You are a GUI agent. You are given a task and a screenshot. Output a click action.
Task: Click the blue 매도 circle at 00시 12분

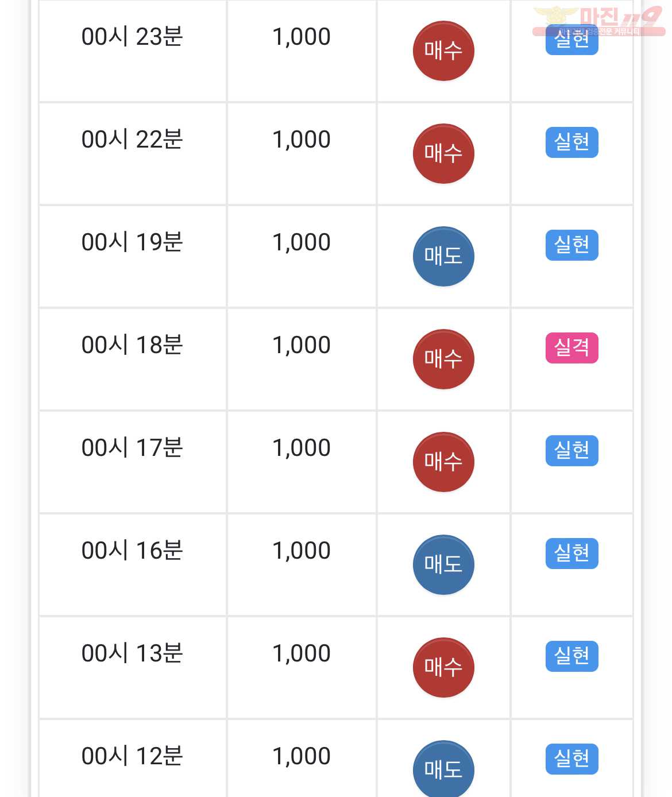click(443, 768)
